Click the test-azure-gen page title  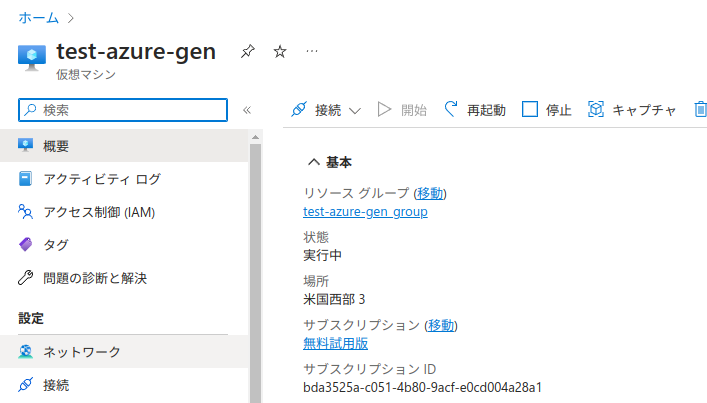(x=136, y=51)
